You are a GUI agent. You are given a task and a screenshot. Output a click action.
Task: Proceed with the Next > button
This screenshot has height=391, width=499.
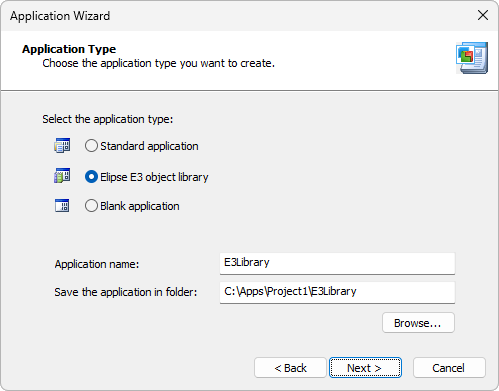365,368
